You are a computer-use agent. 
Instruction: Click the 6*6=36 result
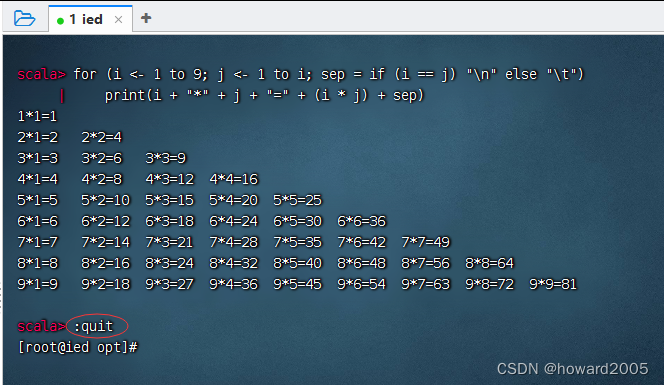[362, 221]
